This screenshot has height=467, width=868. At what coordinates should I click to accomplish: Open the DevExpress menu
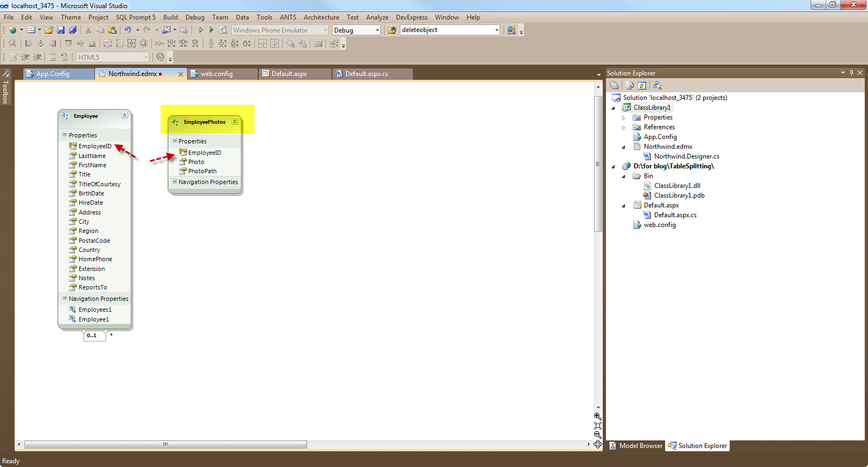tap(411, 17)
